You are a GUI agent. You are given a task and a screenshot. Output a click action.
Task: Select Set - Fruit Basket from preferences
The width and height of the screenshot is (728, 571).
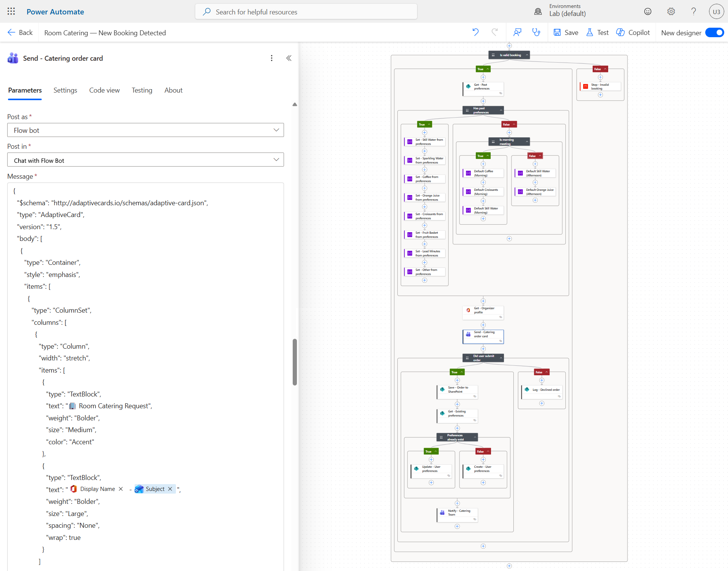pos(425,235)
